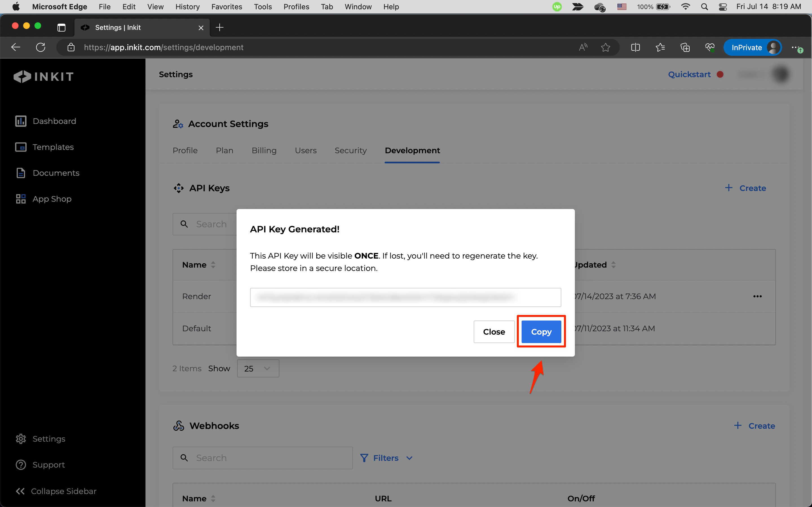Viewport: 812px width, 507px height.
Task: Open Dashboard from the sidebar
Action: coord(54,121)
